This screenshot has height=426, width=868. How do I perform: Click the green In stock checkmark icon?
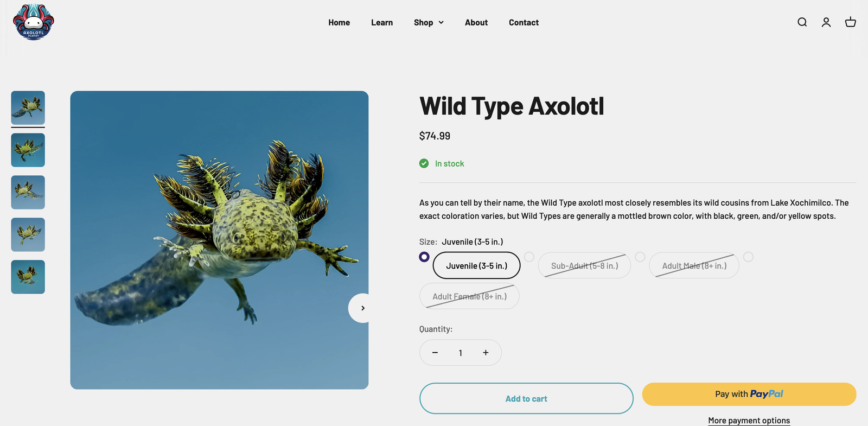point(424,163)
